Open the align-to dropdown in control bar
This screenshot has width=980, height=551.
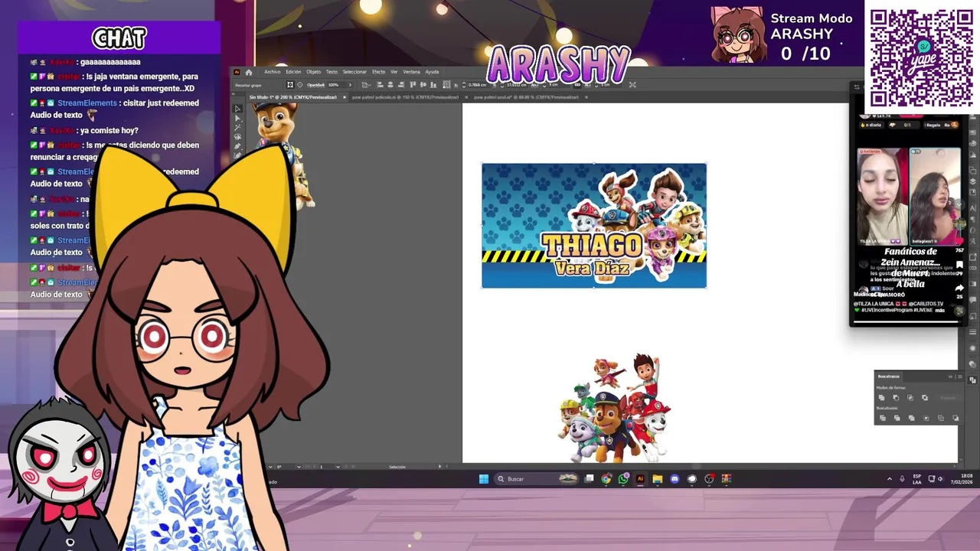point(367,85)
